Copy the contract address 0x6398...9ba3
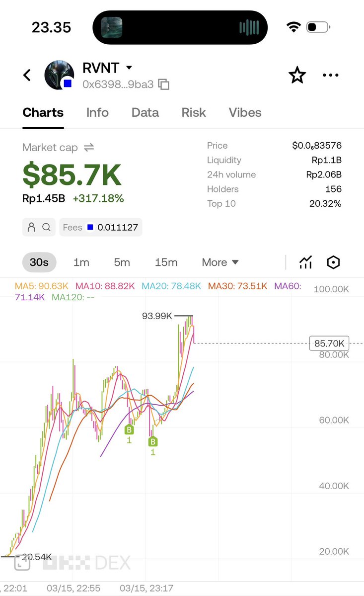Viewport: 364px width, 596px height. coord(163,84)
